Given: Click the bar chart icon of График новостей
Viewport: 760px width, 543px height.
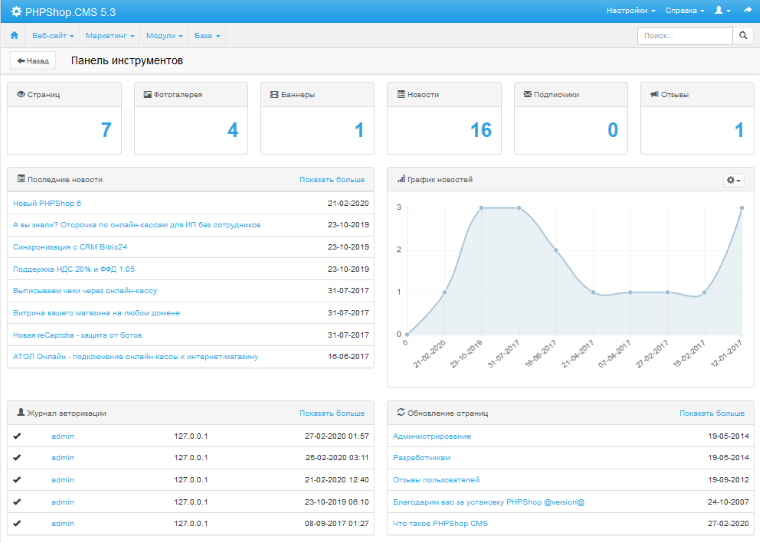Looking at the screenshot, I should (x=401, y=179).
